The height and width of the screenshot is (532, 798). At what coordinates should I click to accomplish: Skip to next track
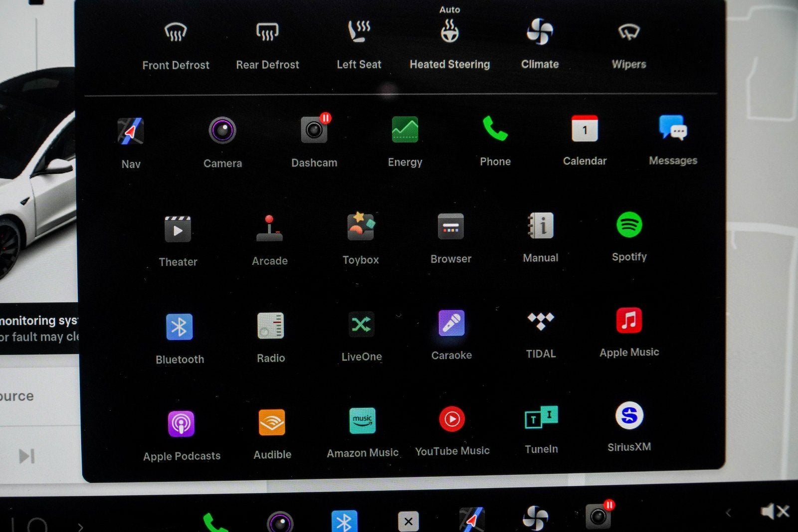pos(26,456)
